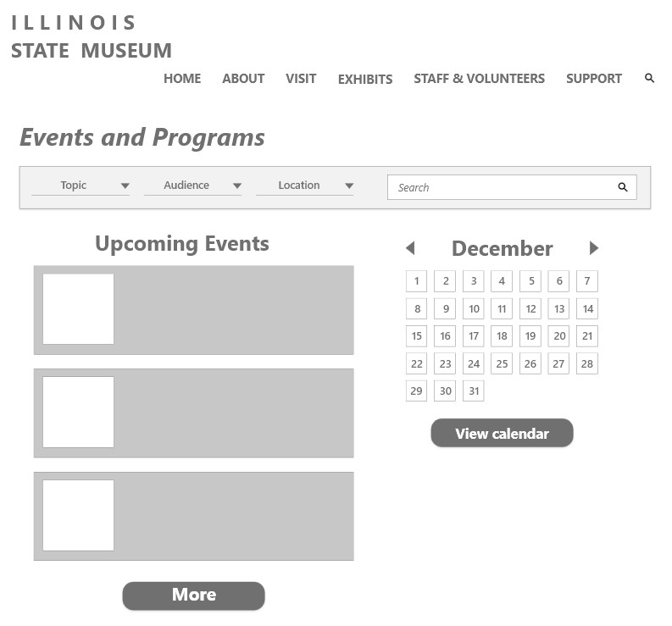Image resolution: width=672 pixels, height=626 pixels.
Task: Open the Topic filter dropdown
Action: (x=81, y=186)
